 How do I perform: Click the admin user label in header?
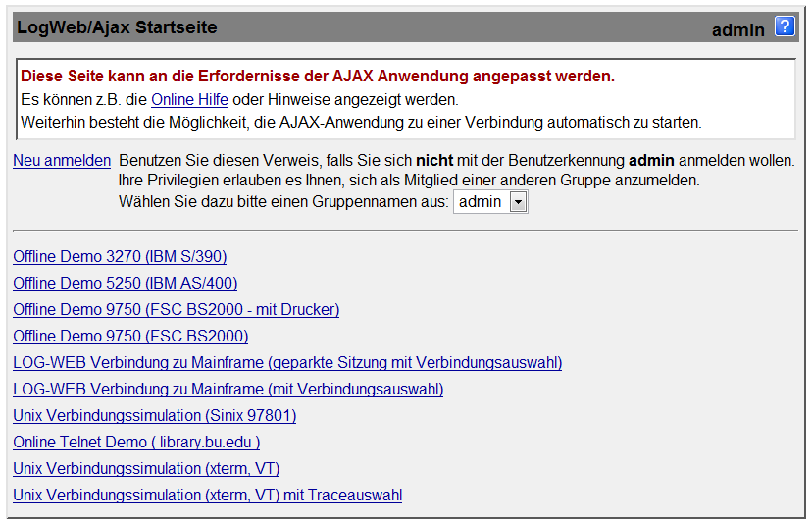tap(737, 30)
